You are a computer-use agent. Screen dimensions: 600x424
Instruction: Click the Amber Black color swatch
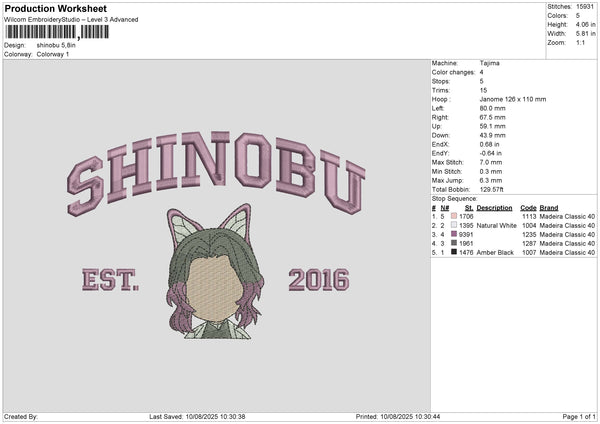tap(454, 252)
